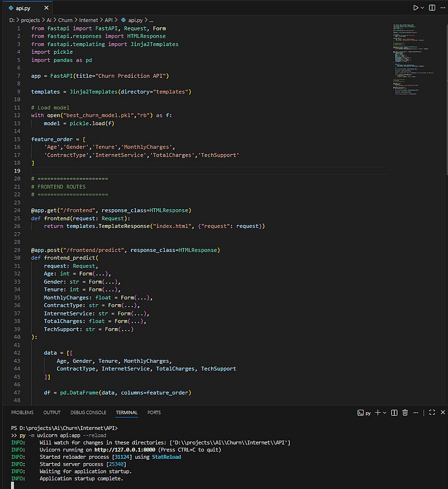Show the DEBUG CONSOLE tab
This screenshot has width=448, height=489.
point(88,413)
